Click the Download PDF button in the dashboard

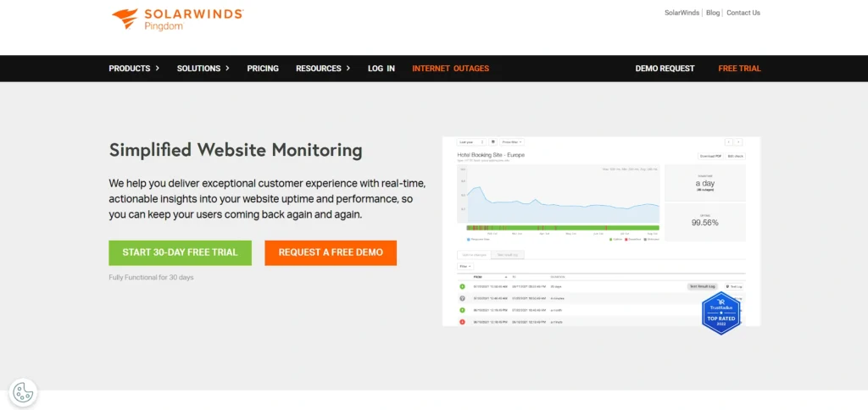coord(711,156)
